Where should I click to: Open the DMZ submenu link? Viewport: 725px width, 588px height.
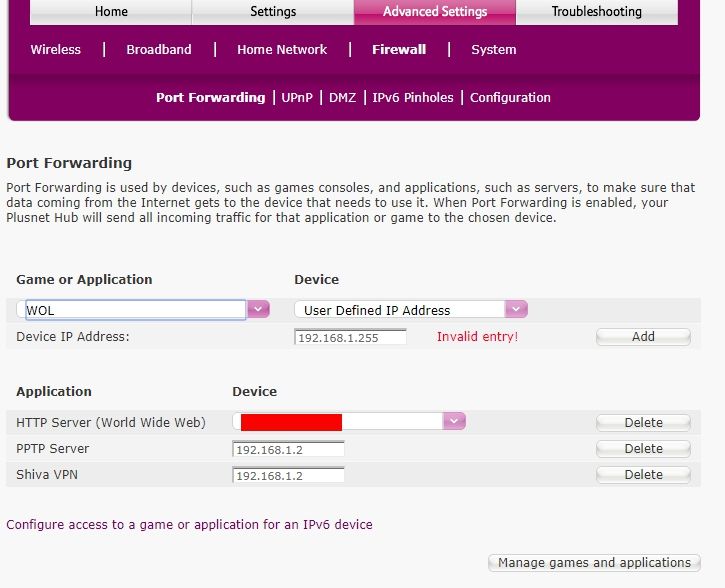click(x=342, y=97)
